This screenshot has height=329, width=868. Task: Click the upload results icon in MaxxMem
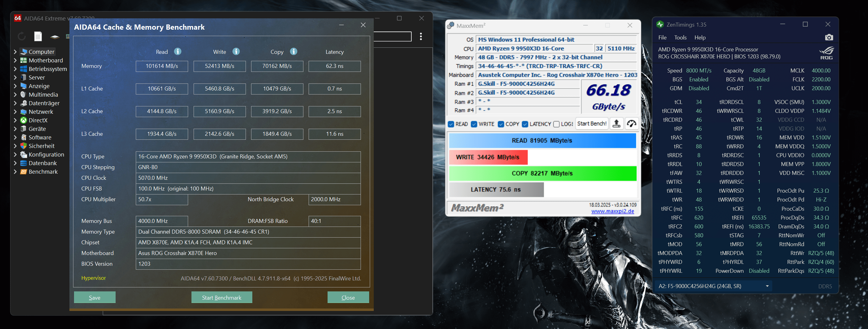coord(616,124)
